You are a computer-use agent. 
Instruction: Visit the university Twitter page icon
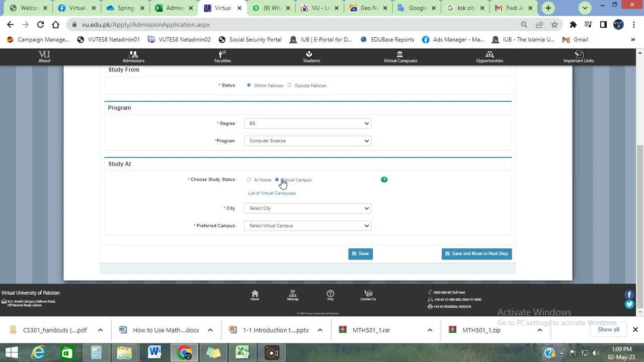click(x=629, y=304)
